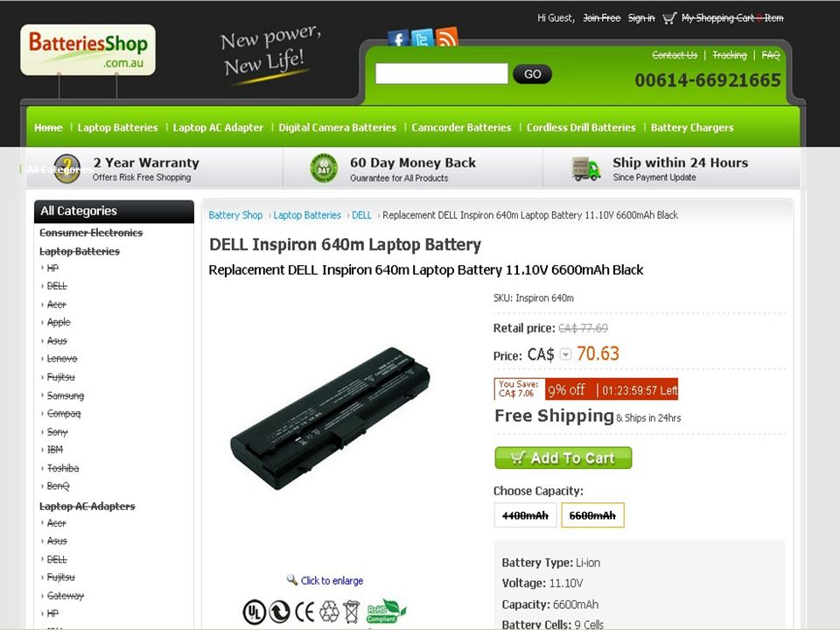Click the GO search button
Image resolution: width=840 pixels, height=630 pixels.
click(x=532, y=73)
